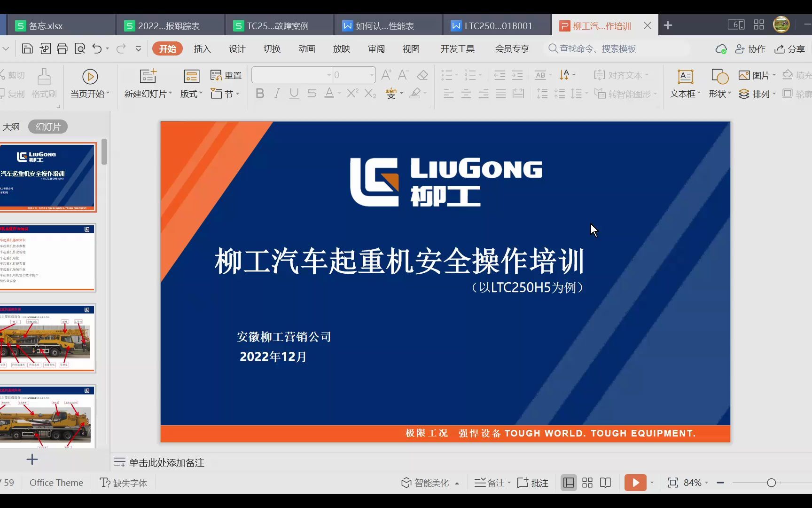
Task: Select slide 3 thumbnail with crane diagram
Action: [47, 338]
